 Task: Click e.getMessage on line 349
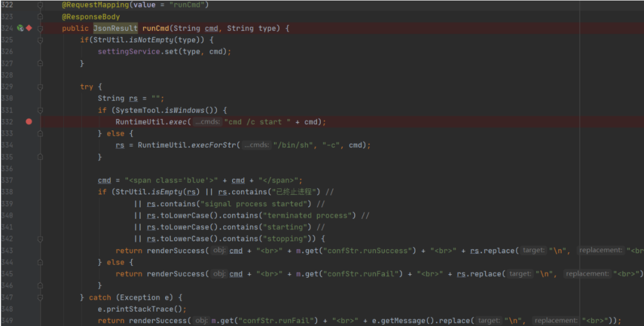(x=398, y=320)
